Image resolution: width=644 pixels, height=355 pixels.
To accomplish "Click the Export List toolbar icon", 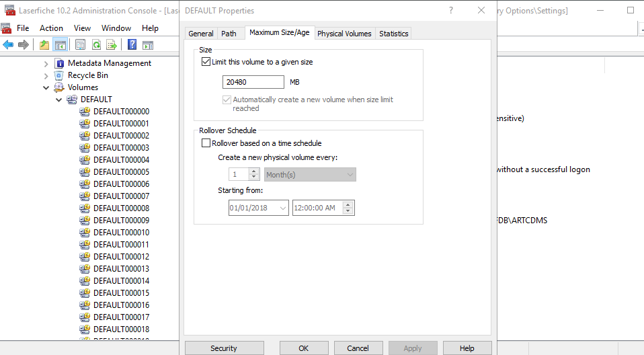I will click(112, 45).
